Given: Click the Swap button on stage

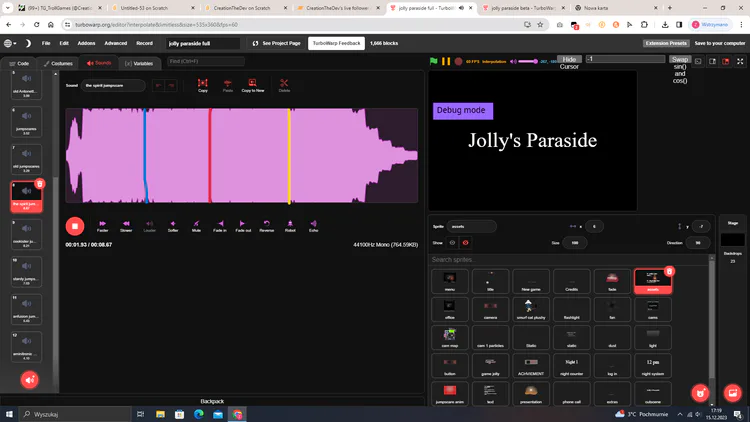Looking at the screenshot, I should pos(680,59).
